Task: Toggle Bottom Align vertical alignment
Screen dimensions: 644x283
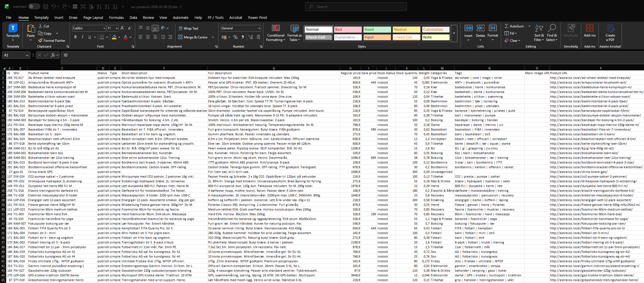Action: 155,28
